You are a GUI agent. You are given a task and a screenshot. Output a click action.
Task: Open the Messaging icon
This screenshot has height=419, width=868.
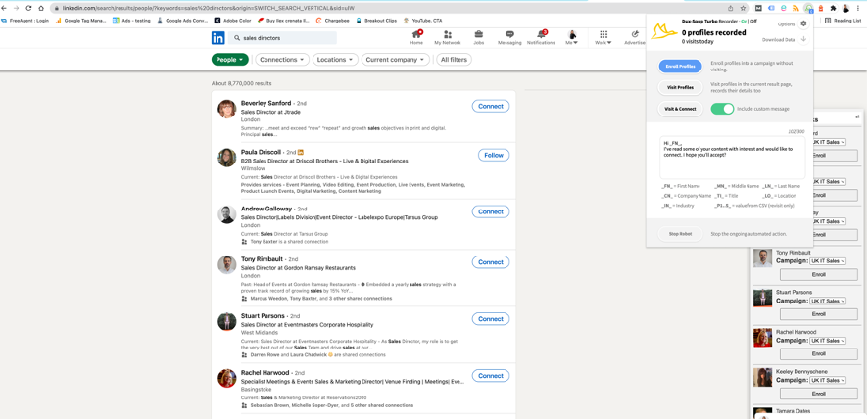(x=509, y=35)
